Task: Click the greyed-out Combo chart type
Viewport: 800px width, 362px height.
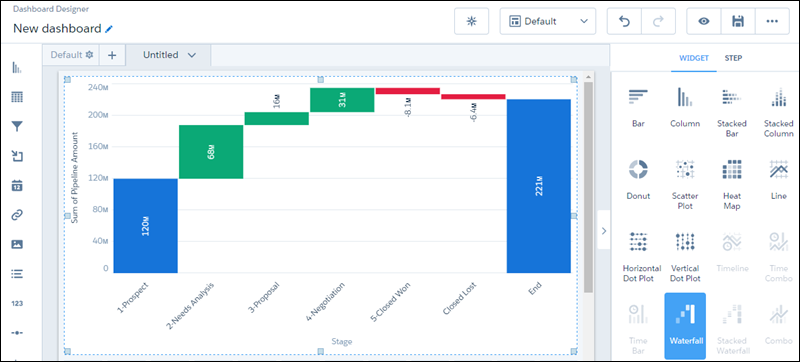Action: point(779,325)
